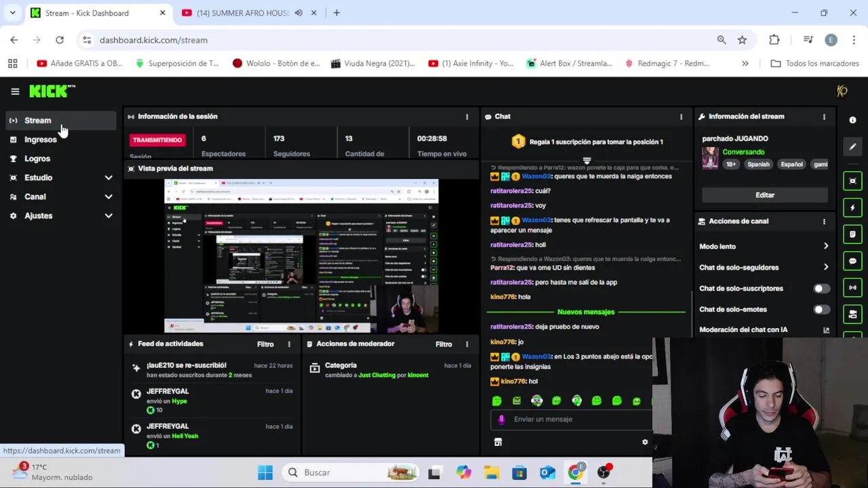The image size is (868, 488).
Task: Expand the Estudio sidebar section
Action: click(108, 178)
